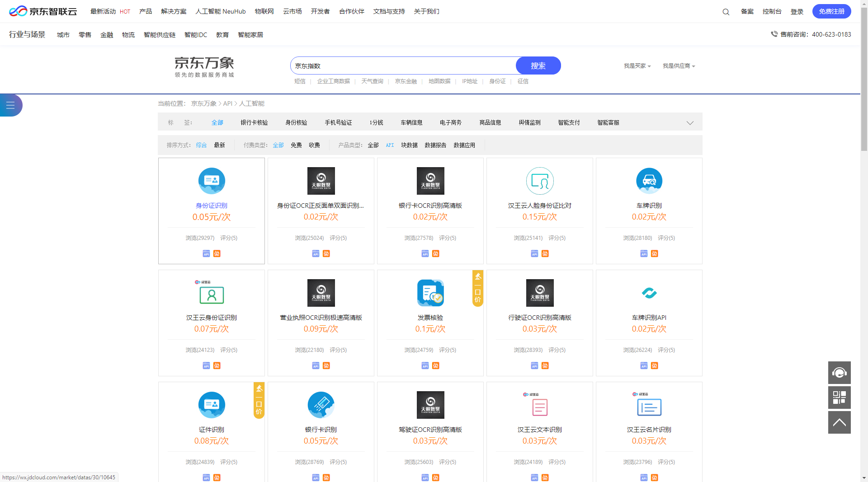Image resolution: width=868 pixels, height=482 pixels.
Task: Filter payment type to 免费
Action: pos(296,145)
